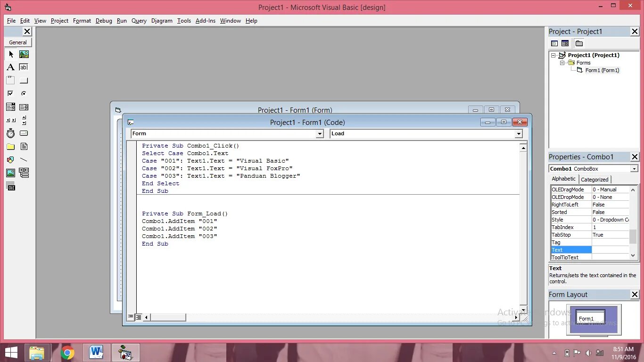Select the DirListBox folder tool
The height and width of the screenshot is (362, 644).
(11, 147)
